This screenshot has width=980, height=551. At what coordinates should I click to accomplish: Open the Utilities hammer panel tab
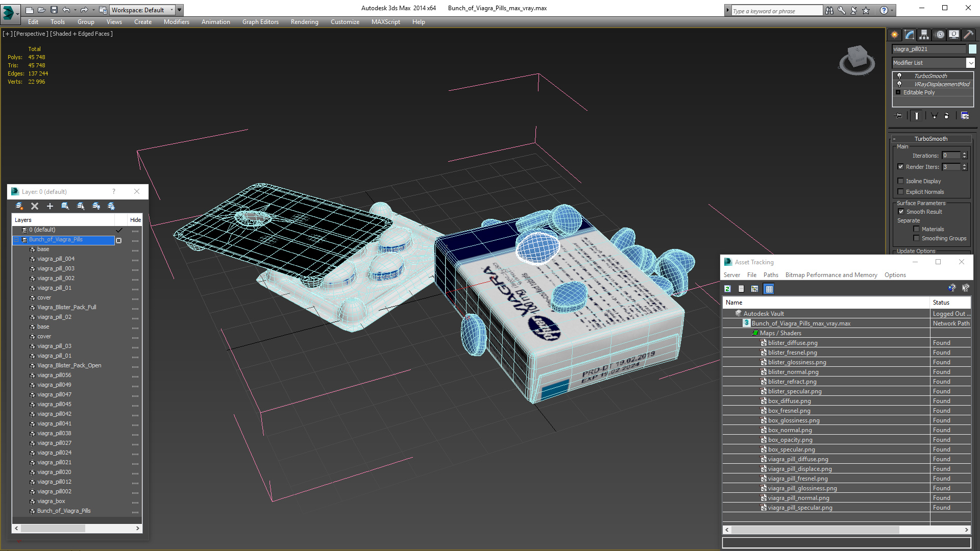tap(968, 35)
